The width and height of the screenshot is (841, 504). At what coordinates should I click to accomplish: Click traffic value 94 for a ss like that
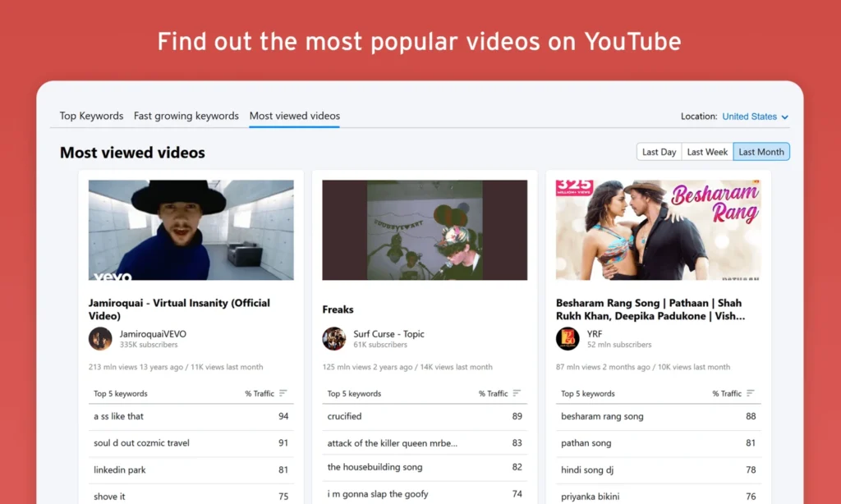[283, 416]
